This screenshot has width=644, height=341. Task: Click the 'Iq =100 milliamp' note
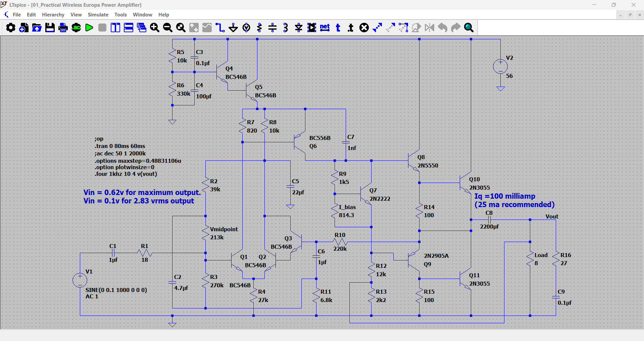click(x=505, y=196)
